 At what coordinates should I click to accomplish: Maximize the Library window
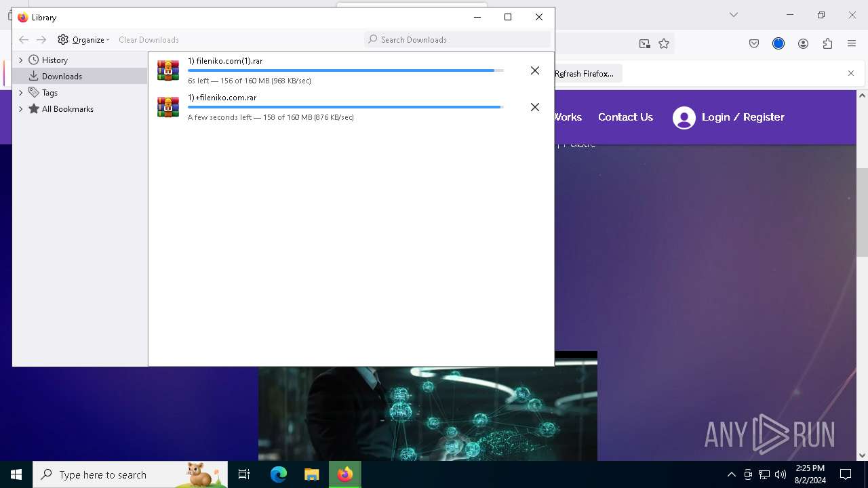point(508,18)
